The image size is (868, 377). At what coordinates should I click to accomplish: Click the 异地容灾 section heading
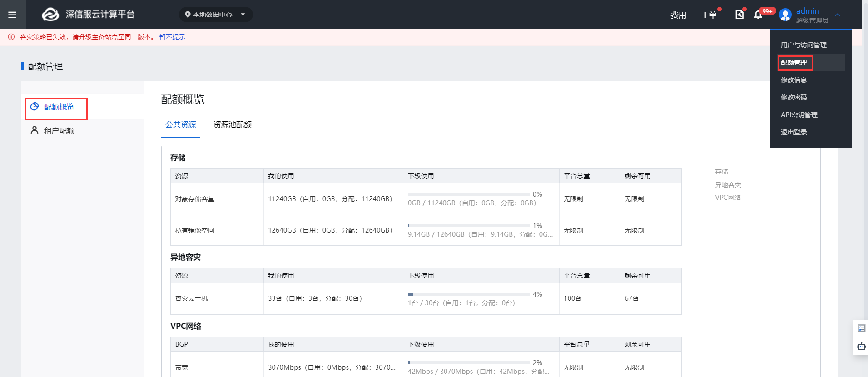[185, 257]
